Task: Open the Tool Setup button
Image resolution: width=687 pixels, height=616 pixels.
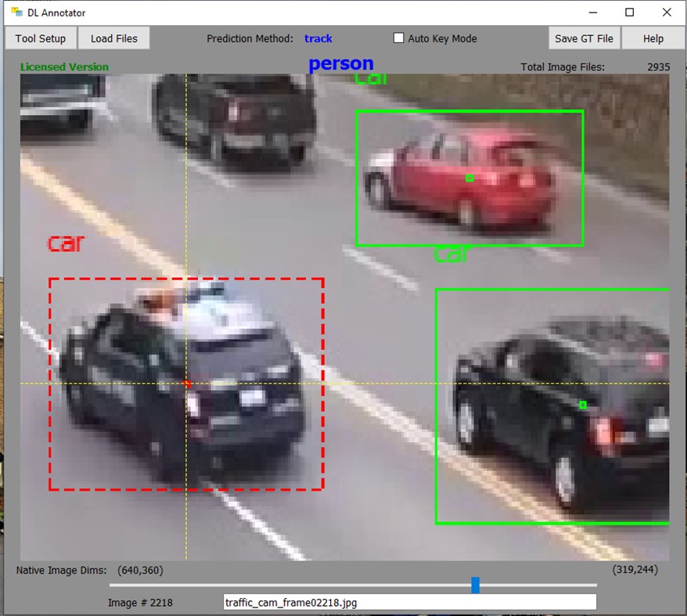Action: [41, 38]
